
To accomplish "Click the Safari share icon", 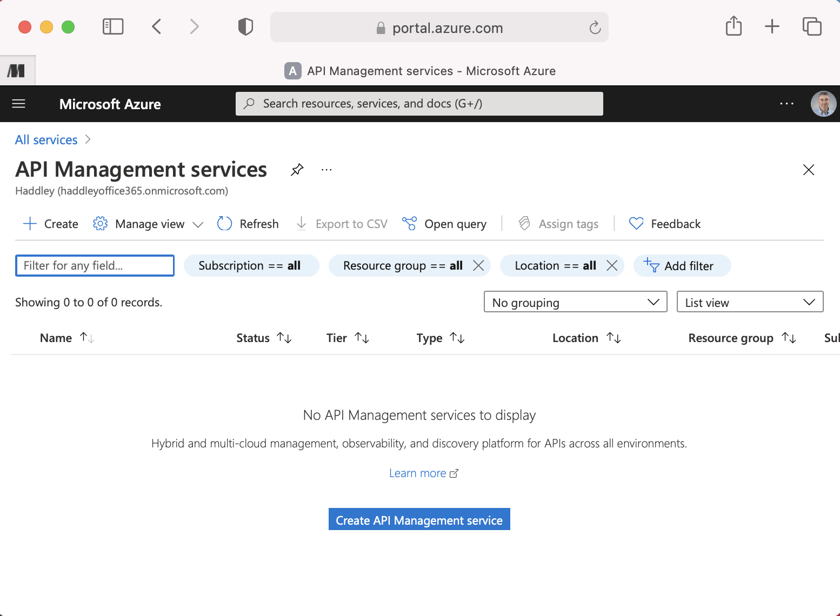I will point(734,26).
